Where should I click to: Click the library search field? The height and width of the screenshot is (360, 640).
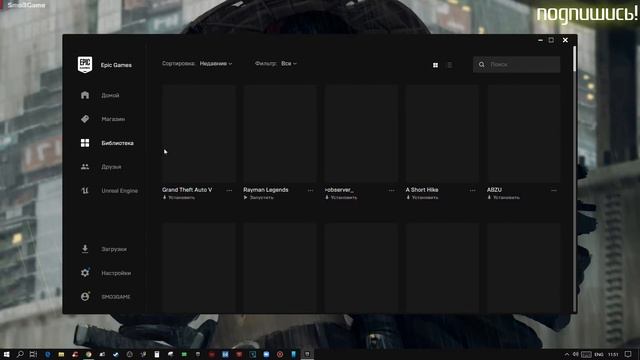(x=516, y=64)
